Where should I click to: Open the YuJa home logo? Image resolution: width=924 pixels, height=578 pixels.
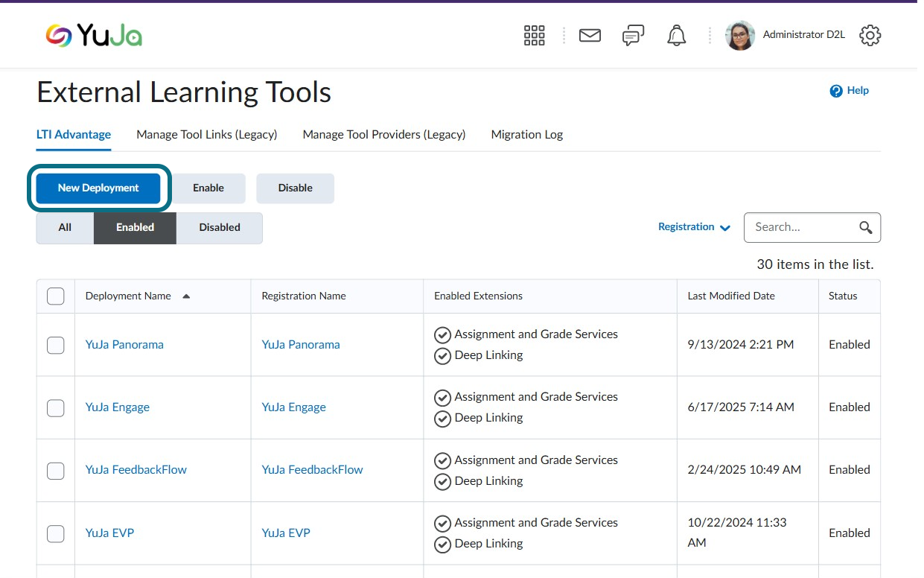tap(94, 35)
